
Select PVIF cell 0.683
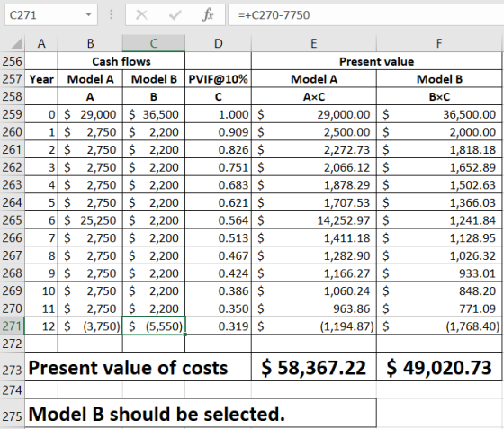tap(218, 184)
